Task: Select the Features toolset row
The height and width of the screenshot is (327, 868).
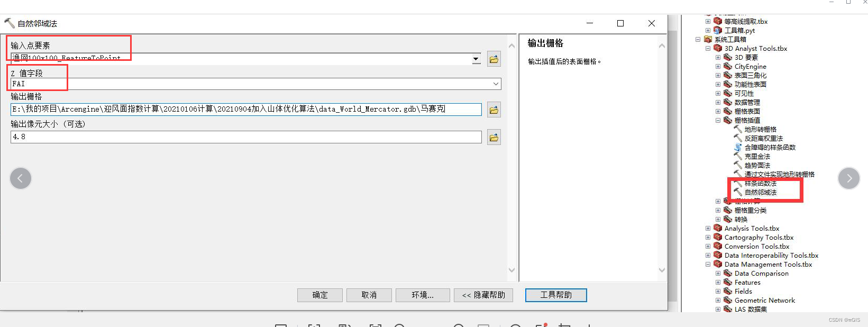Action: click(747, 283)
